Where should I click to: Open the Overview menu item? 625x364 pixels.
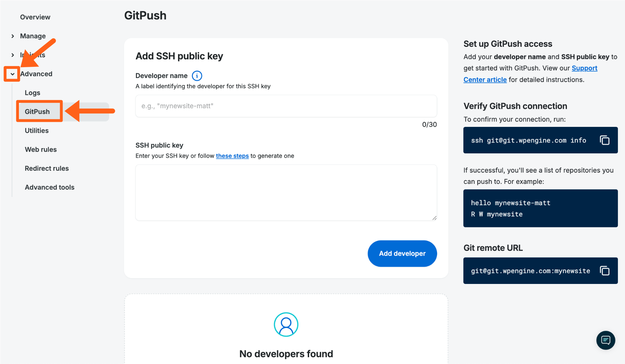click(x=35, y=17)
